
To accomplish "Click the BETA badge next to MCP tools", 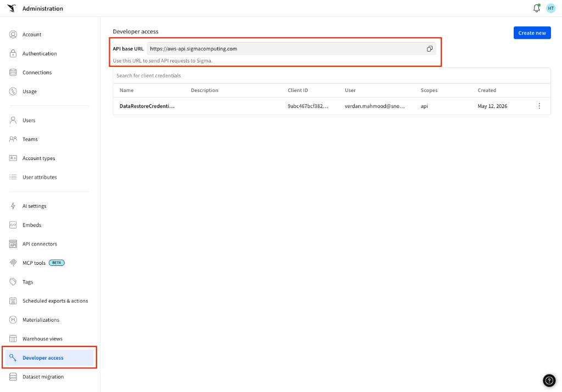I will click(57, 263).
